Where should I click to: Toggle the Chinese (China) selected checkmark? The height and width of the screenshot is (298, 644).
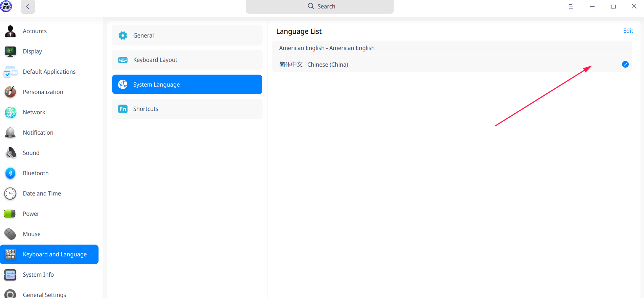click(x=625, y=64)
